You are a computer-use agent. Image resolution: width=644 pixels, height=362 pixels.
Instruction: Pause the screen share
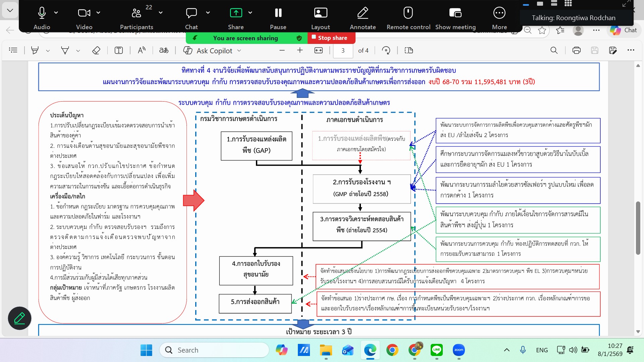[x=278, y=13]
